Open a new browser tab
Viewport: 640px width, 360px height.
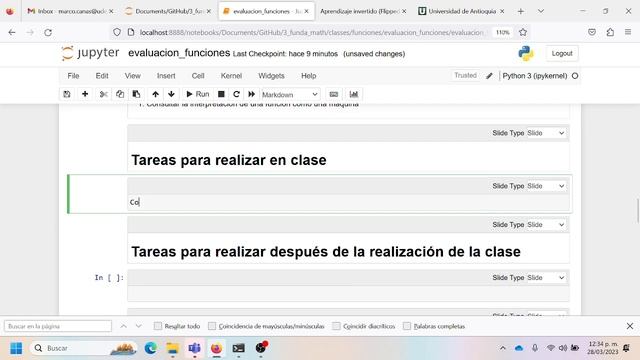[521, 11]
